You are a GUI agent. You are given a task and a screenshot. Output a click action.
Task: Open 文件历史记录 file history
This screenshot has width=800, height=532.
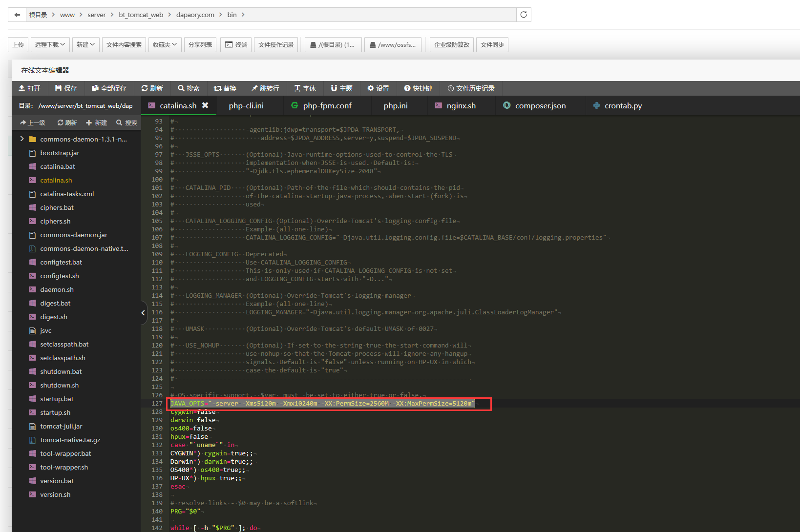coord(471,88)
